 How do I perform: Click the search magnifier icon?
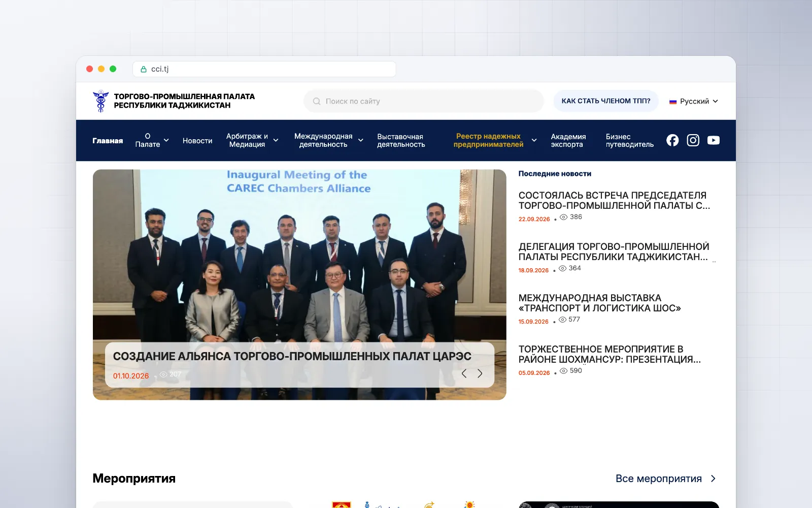pyautogui.click(x=317, y=101)
